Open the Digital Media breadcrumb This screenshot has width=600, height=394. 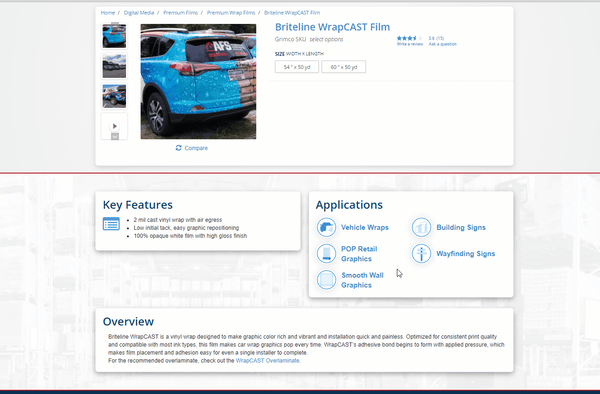point(139,13)
